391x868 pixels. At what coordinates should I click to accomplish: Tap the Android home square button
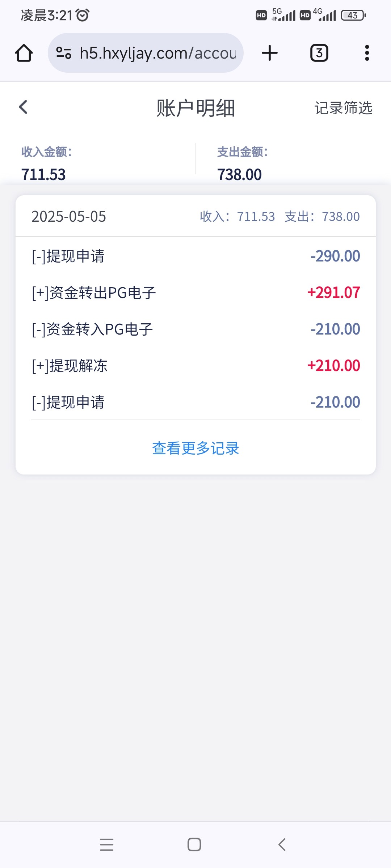coord(194,844)
